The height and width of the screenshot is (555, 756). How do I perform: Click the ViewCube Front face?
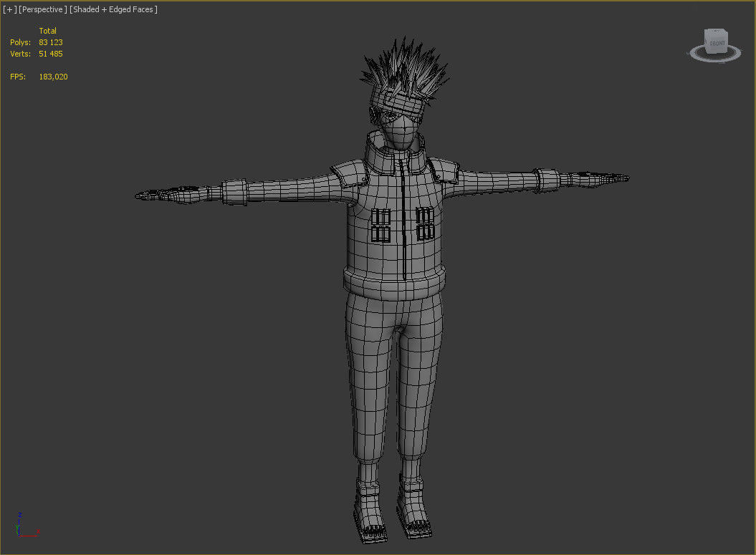pyautogui.click(x=717, y=42)
